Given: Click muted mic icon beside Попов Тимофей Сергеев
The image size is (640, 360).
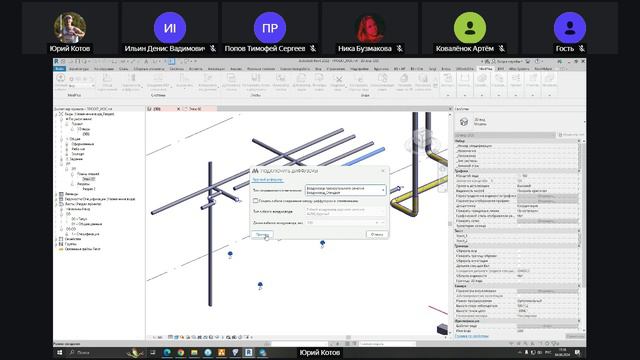Looking at the screenshot, I should pos(313,49).
